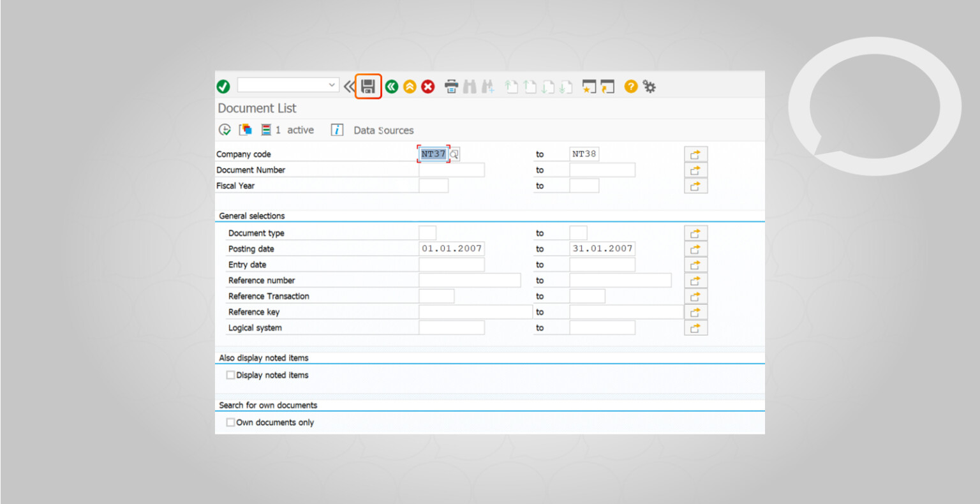Open multiple selection for Company code
Viewport: 980px width, 504px height.
point(695,154)
